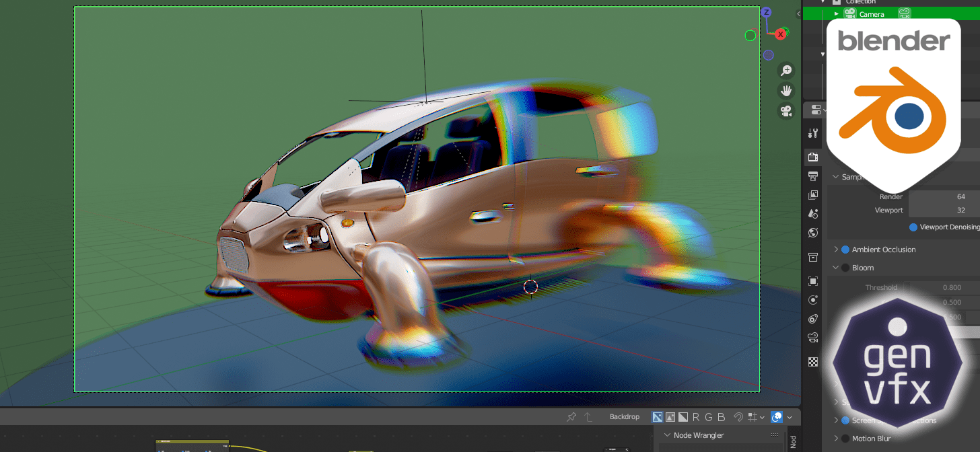980x452 pixels.
Task: Open the Collection properties tab (box icon)
Action: click(813, 257)
